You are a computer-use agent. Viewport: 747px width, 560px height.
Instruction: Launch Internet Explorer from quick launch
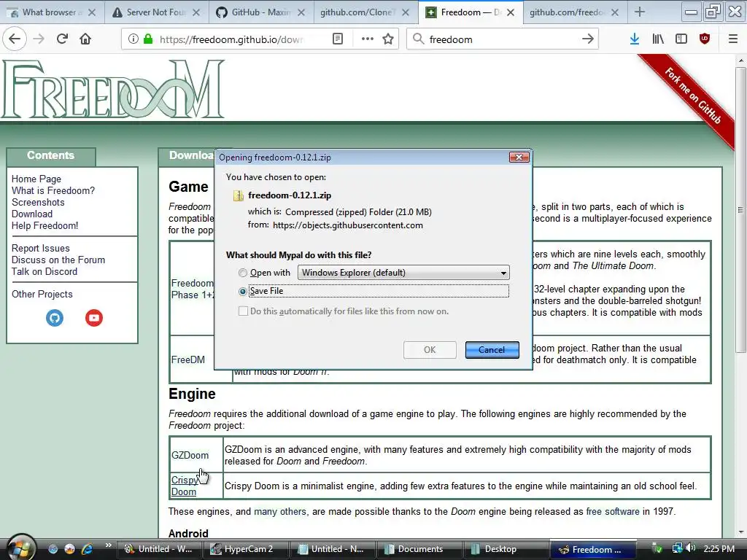coord(87,549)
